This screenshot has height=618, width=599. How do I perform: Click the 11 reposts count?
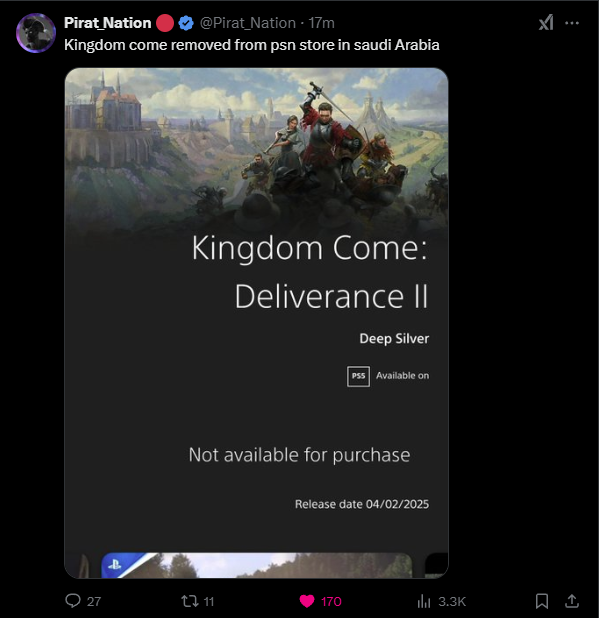coord(209,601)
